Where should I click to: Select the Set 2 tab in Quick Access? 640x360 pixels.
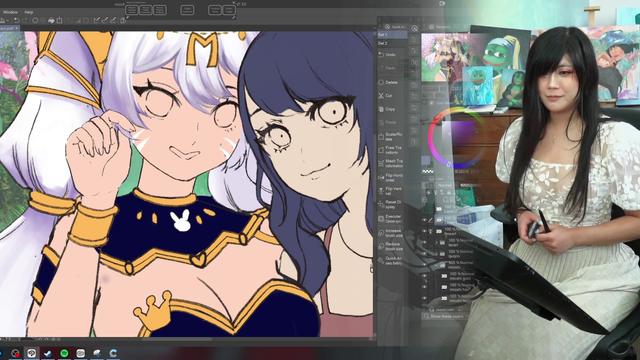coord(392,43)
